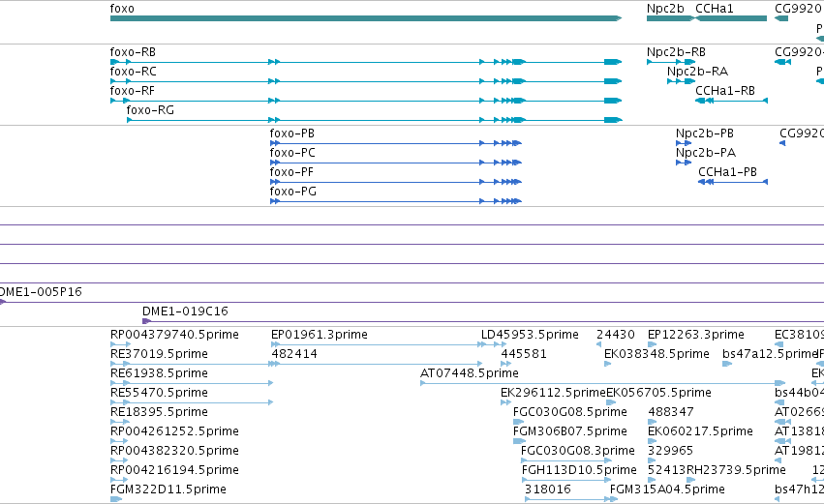Click the Npc2b-PB protein label

(705, 133)
